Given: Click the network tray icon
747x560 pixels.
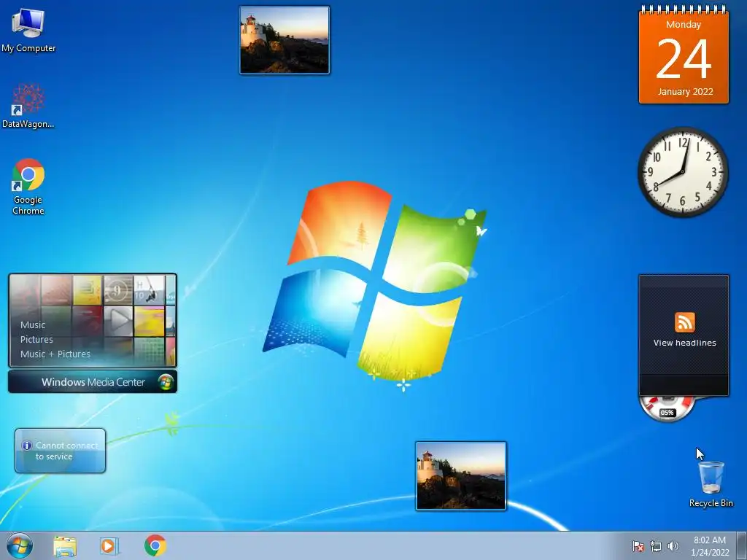Looking at the screenshot, I should 656,546.
